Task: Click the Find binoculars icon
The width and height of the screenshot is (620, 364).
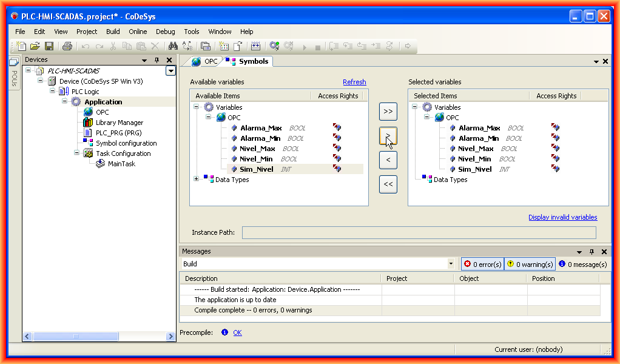Action: 173,46
